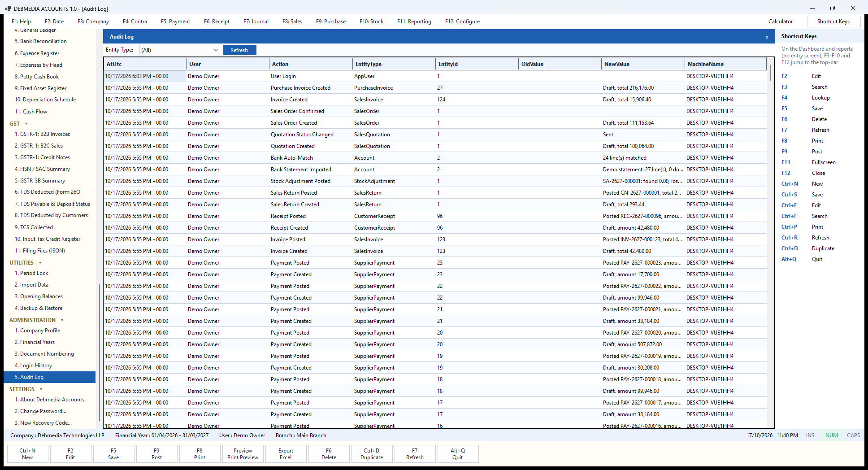Open the Entity Type dropdown
The width and height of the screenshot is (868, 470).
pos(179,50)
